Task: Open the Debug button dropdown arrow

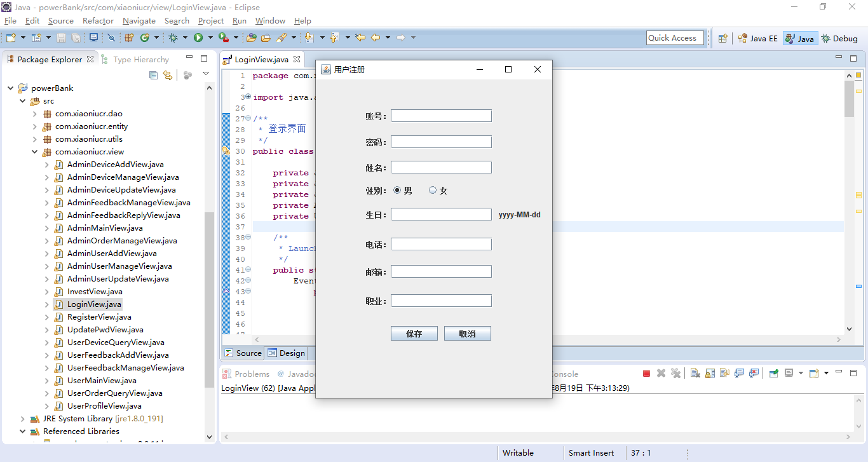Action: [185, 37]
